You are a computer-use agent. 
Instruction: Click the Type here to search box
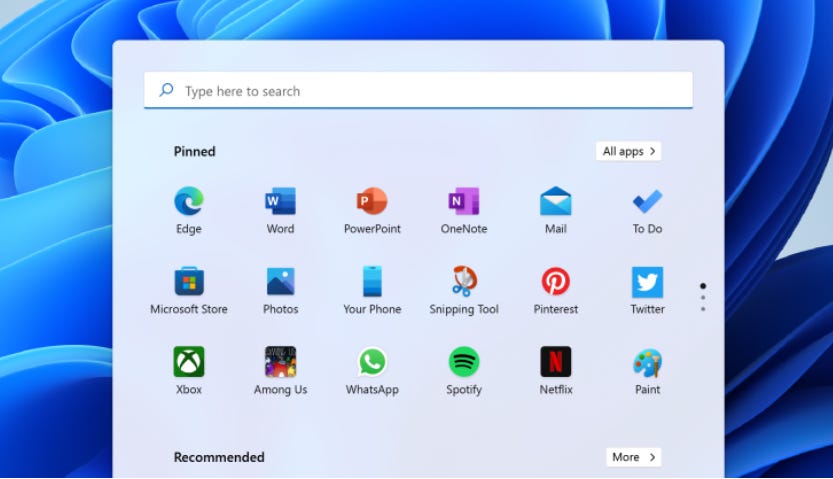[x=418, y=91]
